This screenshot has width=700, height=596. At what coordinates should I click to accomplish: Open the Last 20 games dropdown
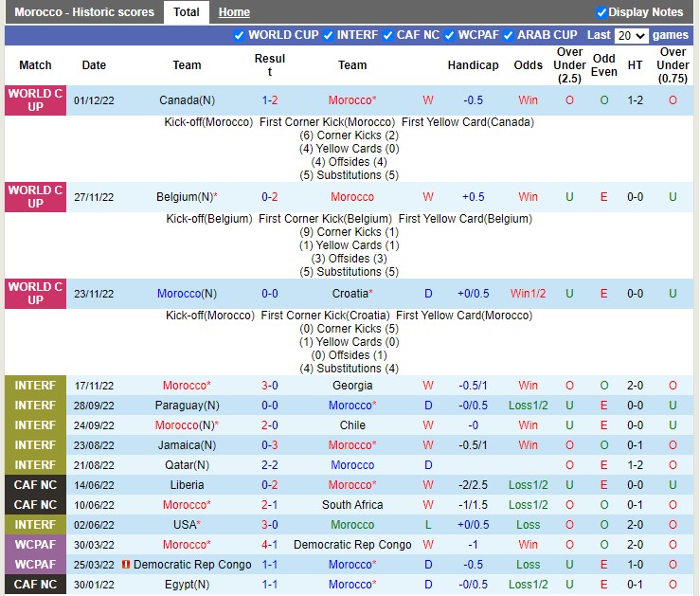pyautogui.click(x=631, y=36)
